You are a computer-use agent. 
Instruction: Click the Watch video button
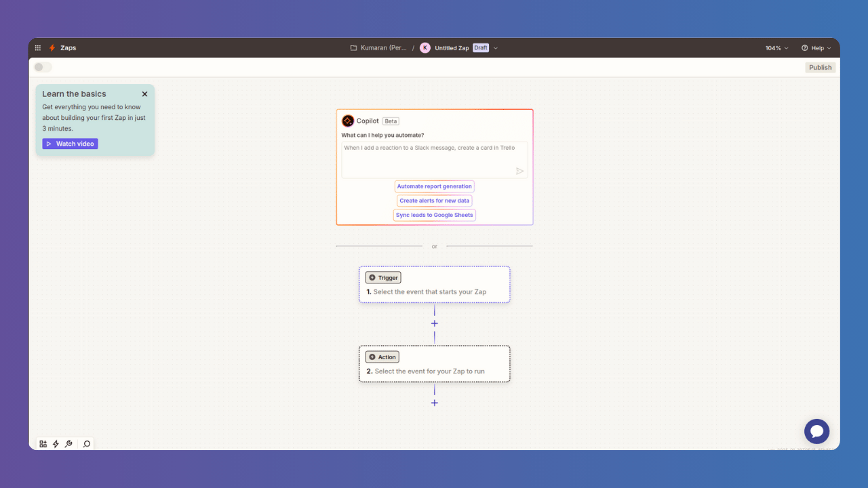pos(70,144)
